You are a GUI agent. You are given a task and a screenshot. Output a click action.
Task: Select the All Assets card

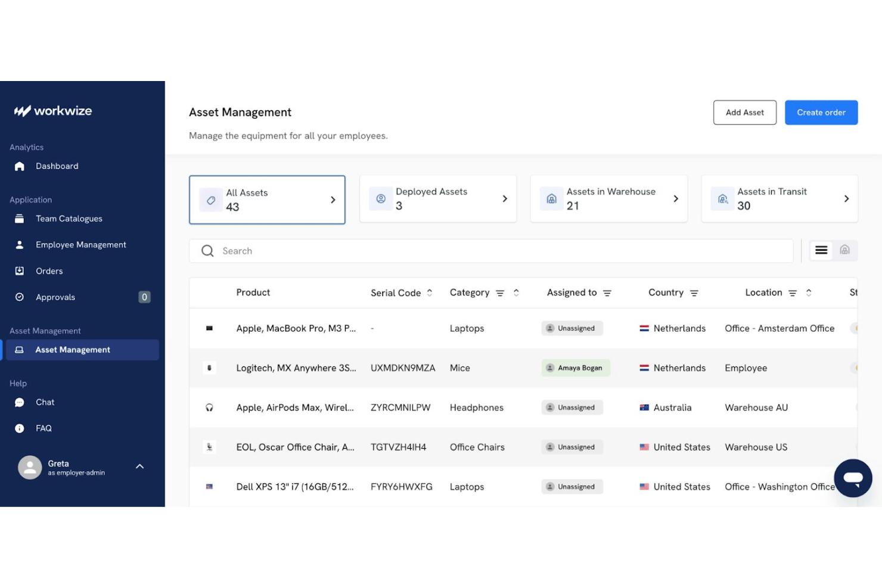point(267,200)
